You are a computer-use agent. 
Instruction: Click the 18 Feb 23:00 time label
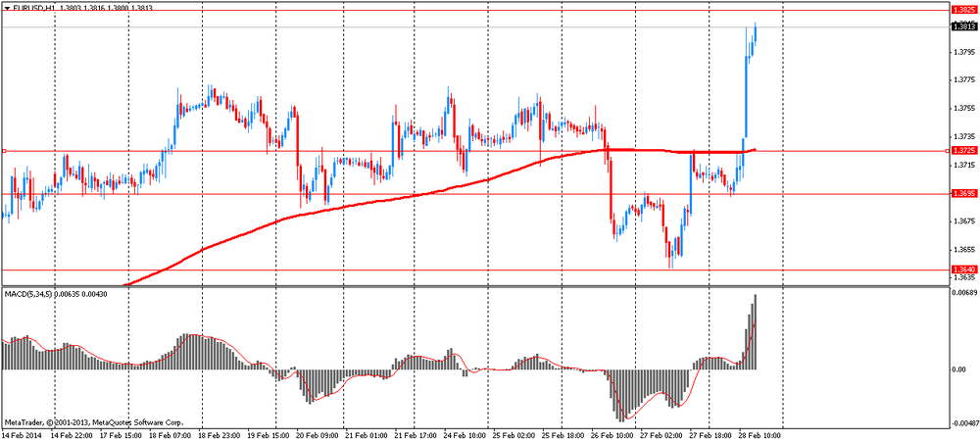pyautogui.click(x=220, y=434)
